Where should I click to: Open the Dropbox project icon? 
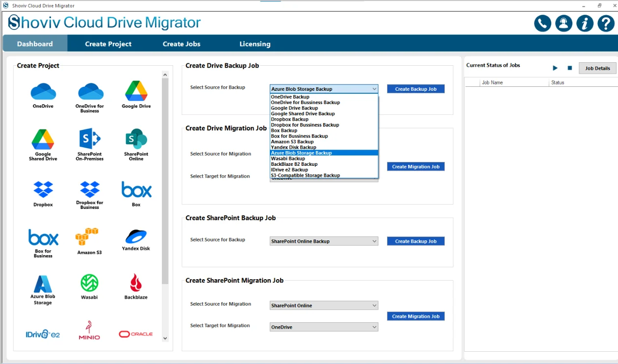pos(43,189)
